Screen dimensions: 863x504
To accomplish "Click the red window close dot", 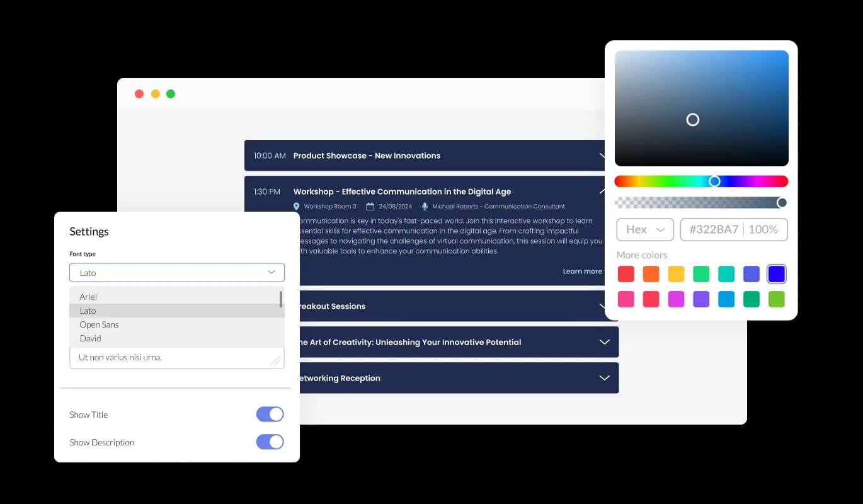I will [139, 94].
